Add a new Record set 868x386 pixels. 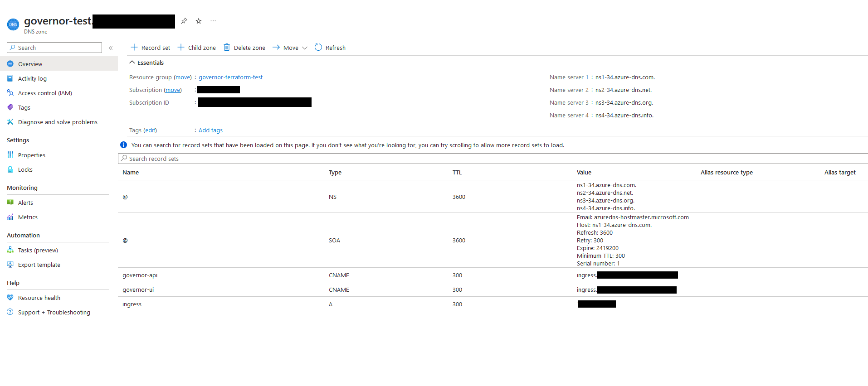151,48
